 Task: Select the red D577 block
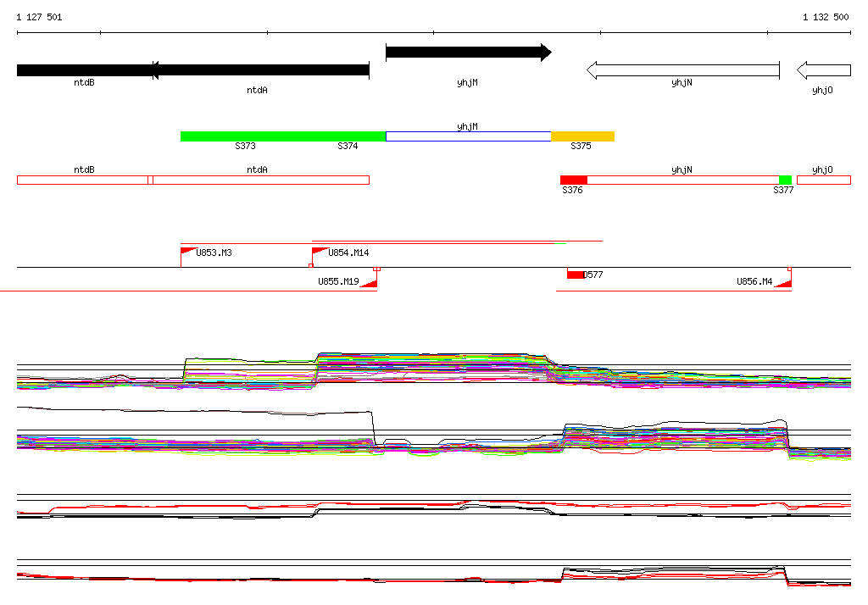point(576,275)
